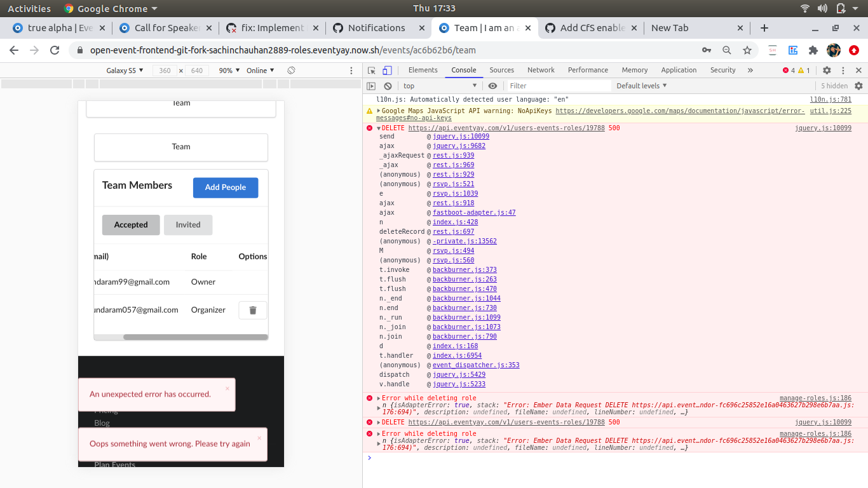Click red error count badge
The width and height of the screenshot is (868, 488).
pyautogui.click(x=789, y=71)
